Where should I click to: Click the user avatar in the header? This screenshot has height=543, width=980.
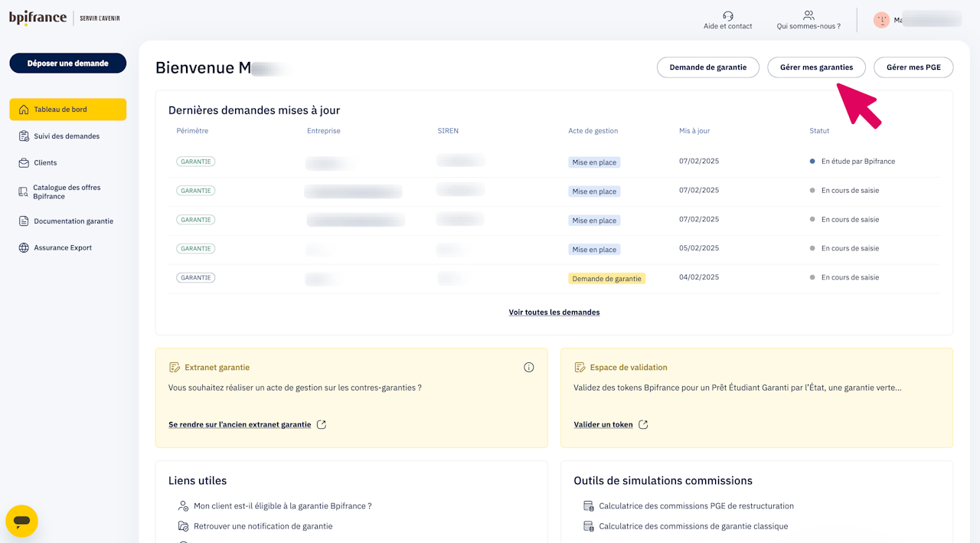point(881,20)
